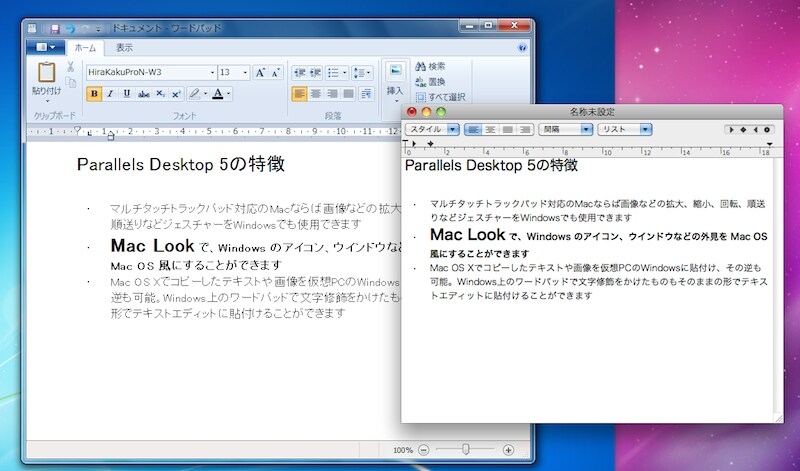Toggle Underline formatting in WordPad

pos(127,94)
